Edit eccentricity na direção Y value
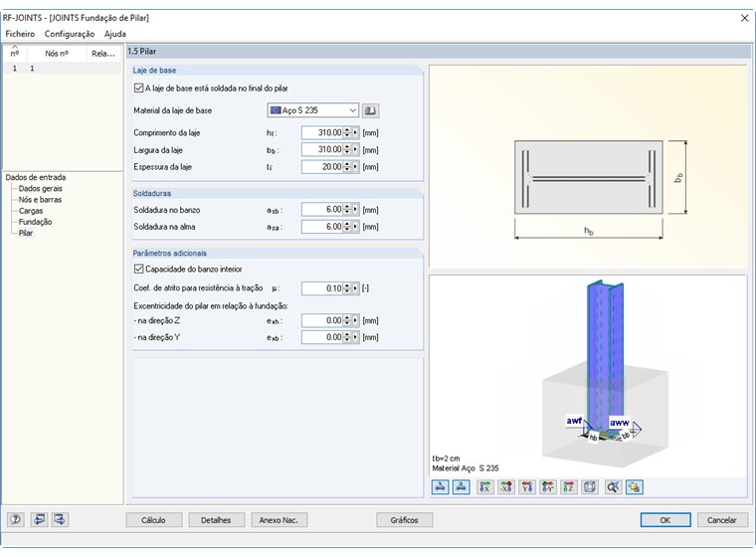The height and width of the screenshot is (557, 756). 322,337
